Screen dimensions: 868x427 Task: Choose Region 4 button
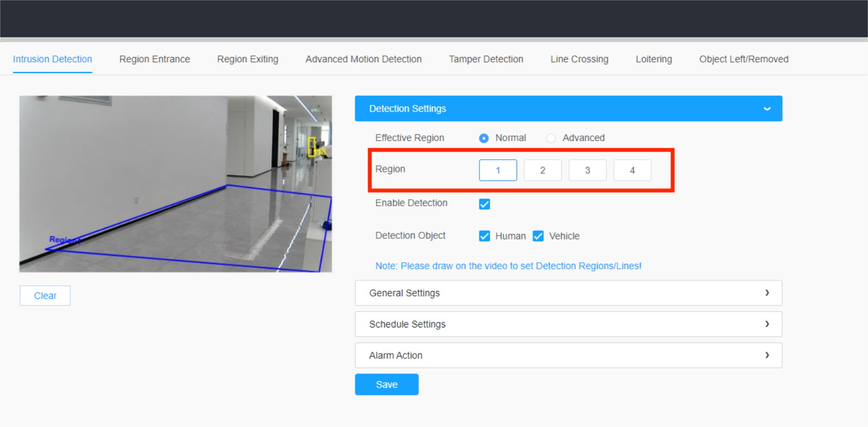pos(632,170)
